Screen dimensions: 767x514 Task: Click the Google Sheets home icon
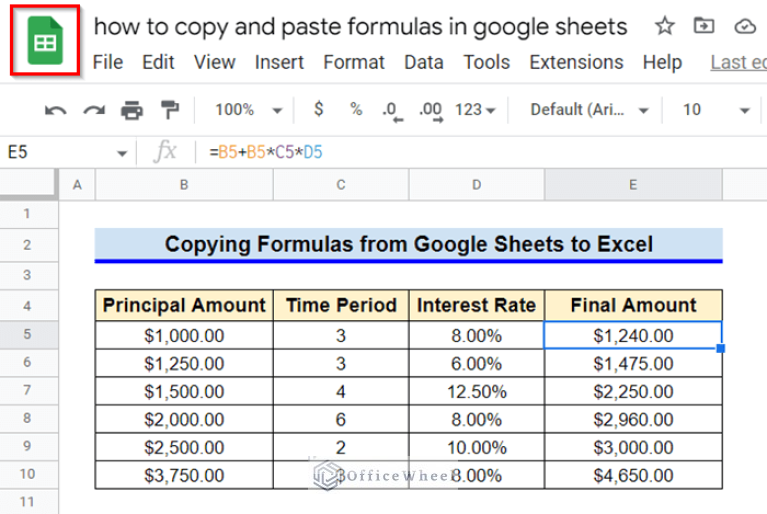(x=43, y=43)
